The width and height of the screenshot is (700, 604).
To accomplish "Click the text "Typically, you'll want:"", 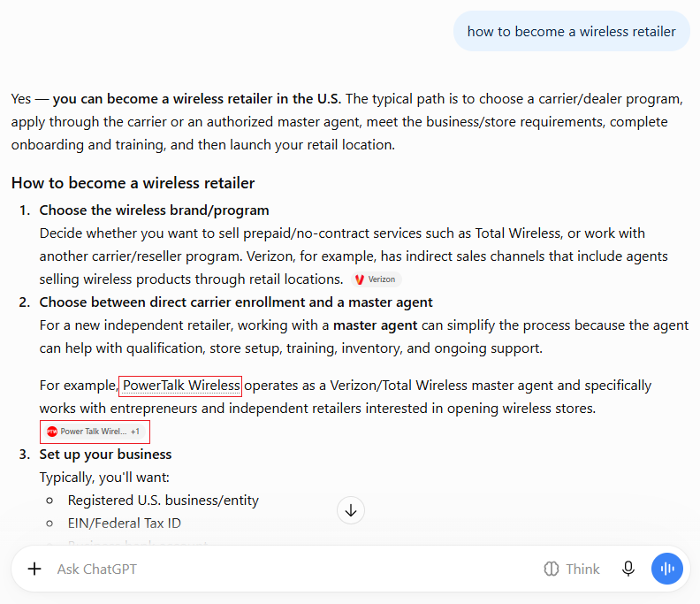I will (104, 478).
